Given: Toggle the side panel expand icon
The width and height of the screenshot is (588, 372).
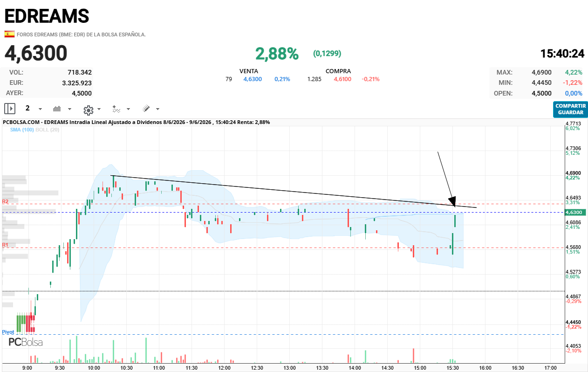Looking at the screenshot, I should 10,109.
